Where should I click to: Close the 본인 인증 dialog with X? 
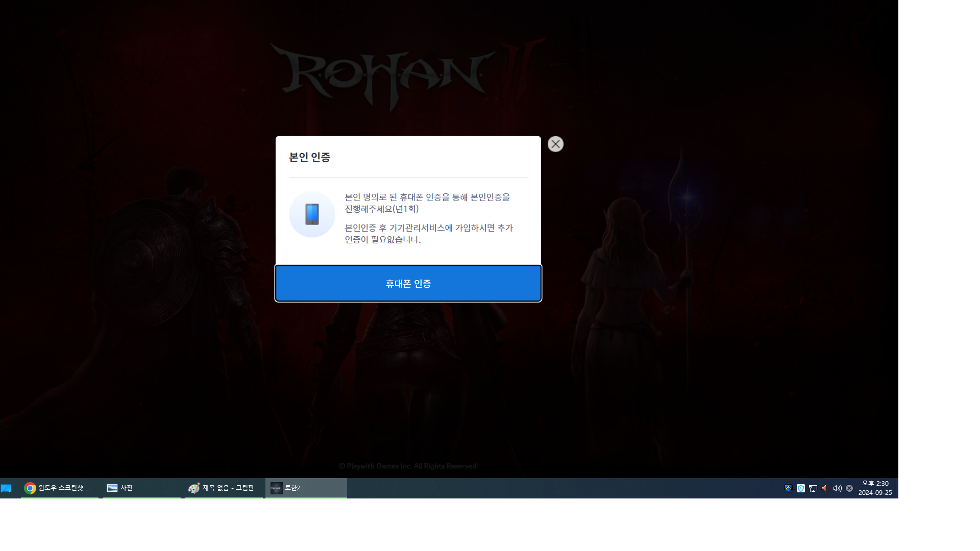point(555,144)
